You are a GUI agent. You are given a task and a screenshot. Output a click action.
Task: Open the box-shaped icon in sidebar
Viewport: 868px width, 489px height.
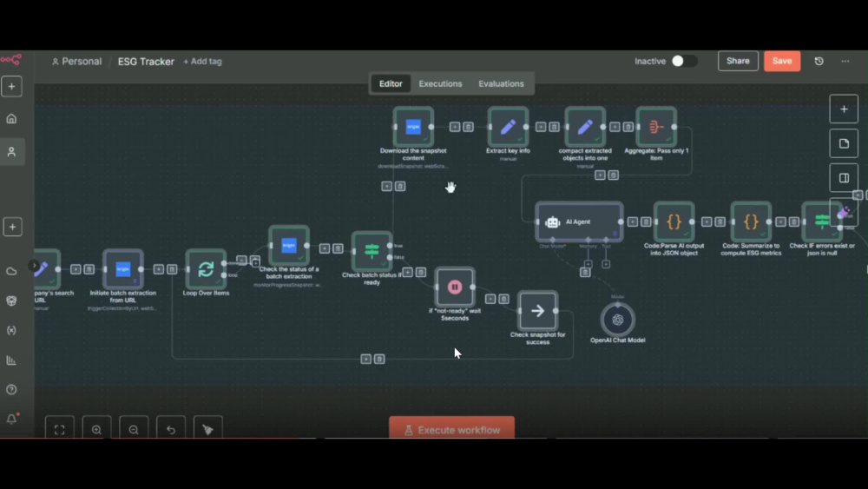point(11,301)
